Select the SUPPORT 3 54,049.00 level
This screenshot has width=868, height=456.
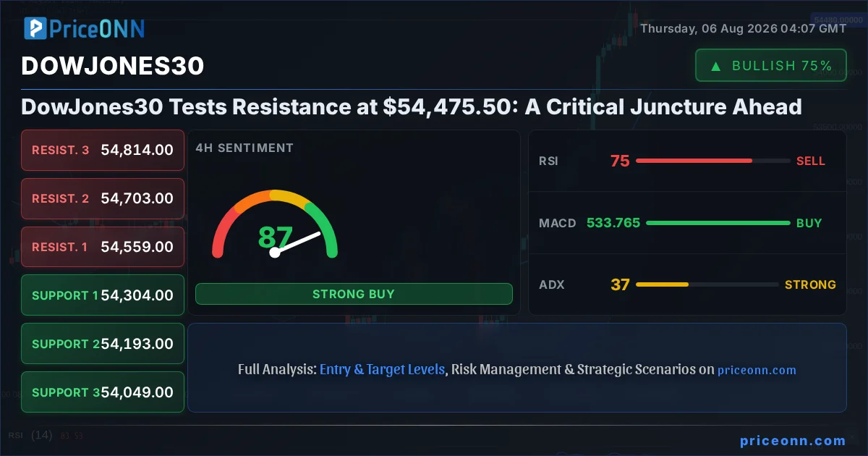(x=103, y=392)
